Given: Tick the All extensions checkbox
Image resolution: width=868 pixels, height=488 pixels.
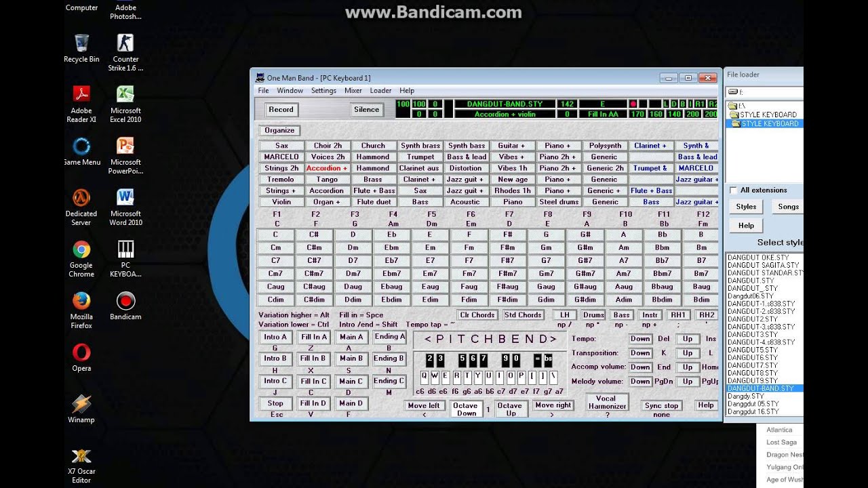Looking at the screenshot, I should coord(734,190).
